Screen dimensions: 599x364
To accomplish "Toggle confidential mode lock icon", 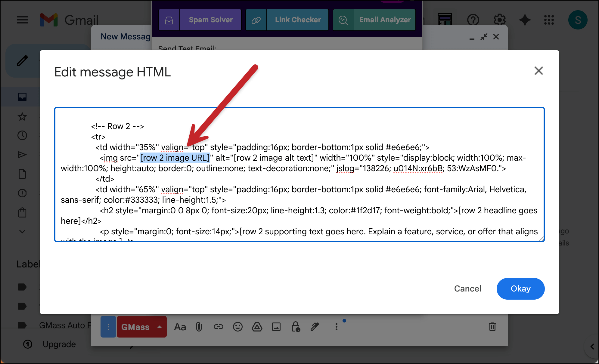I will [296, 327].
